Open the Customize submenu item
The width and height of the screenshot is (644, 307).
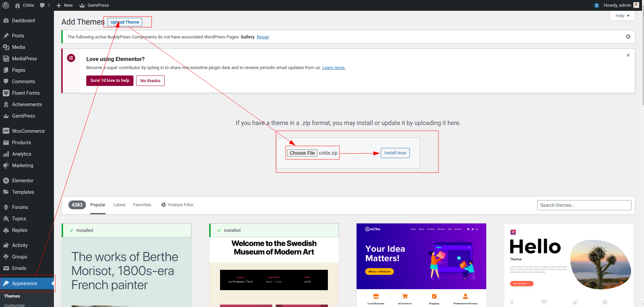click(x=14, y=305)
